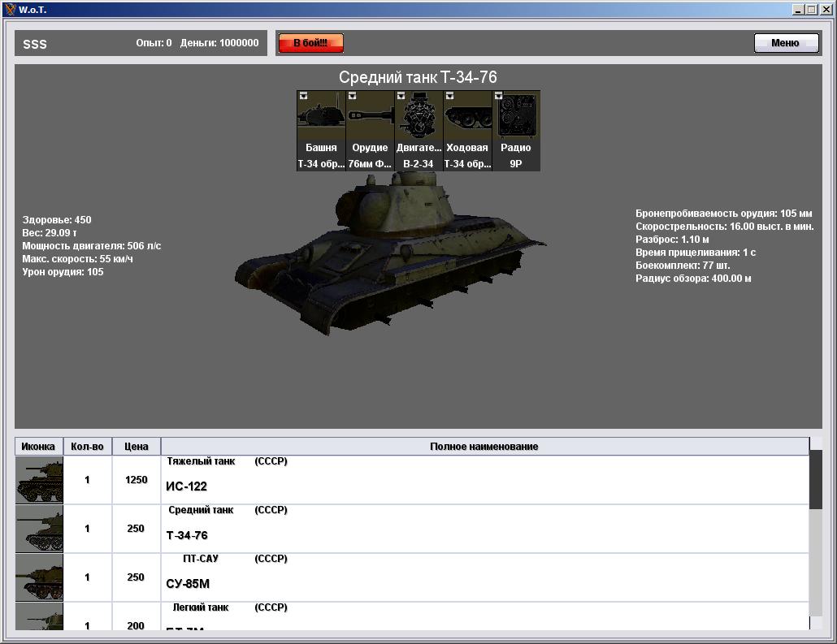Click Урон орудия: 105 stat
This screenshot has height=644, width=837.
pos(63,271)
